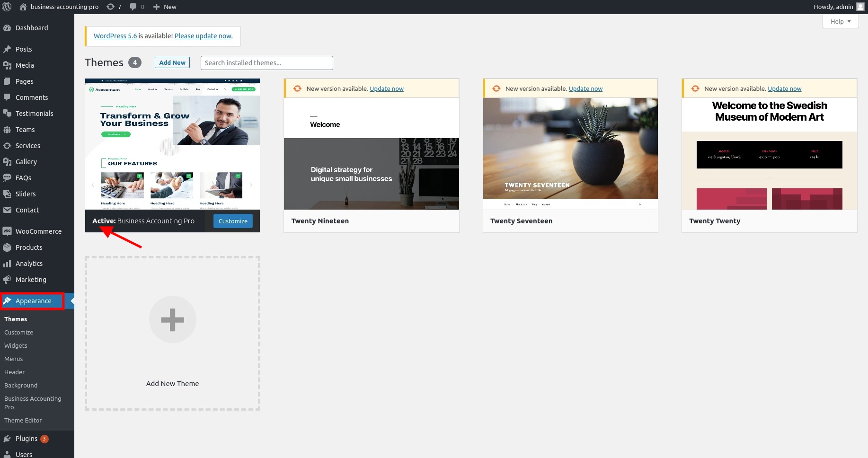Image resolution: width=868 pixels, height=458 pixels.
Task: Open Customize in the Appearance submenu
Action: coord(18,333)
